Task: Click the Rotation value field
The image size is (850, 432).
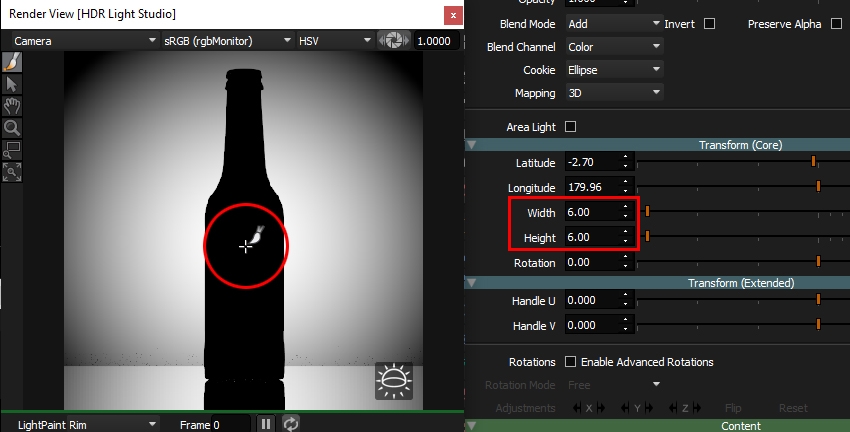Action: pos(591,262)
